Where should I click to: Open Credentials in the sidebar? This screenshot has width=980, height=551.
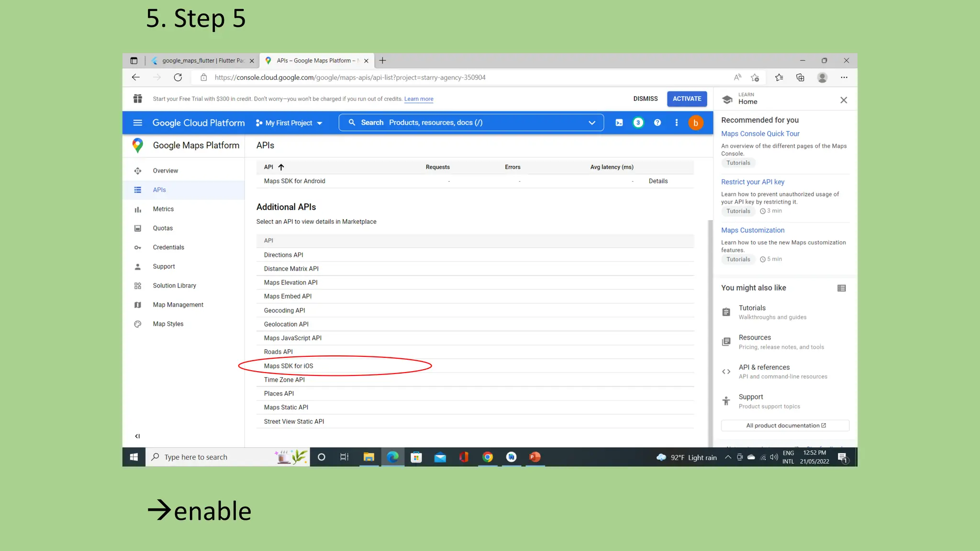184,247
